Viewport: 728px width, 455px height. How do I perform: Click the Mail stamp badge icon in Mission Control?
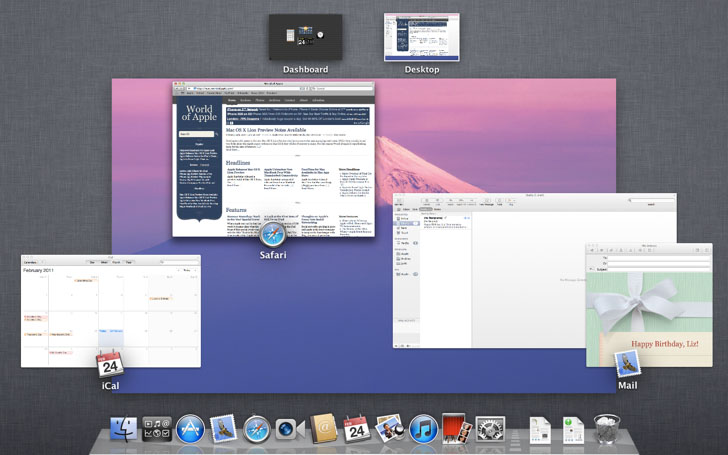pos(627,364)
